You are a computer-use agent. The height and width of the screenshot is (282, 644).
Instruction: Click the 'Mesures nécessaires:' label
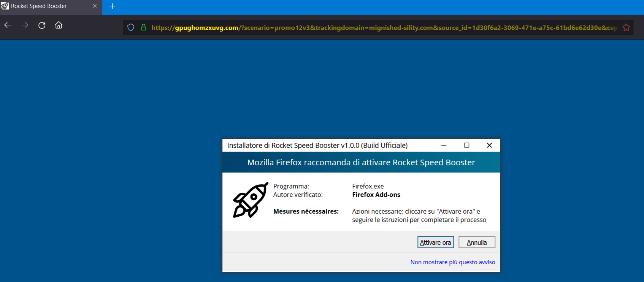pyautogui.click(x=306, y=211)
